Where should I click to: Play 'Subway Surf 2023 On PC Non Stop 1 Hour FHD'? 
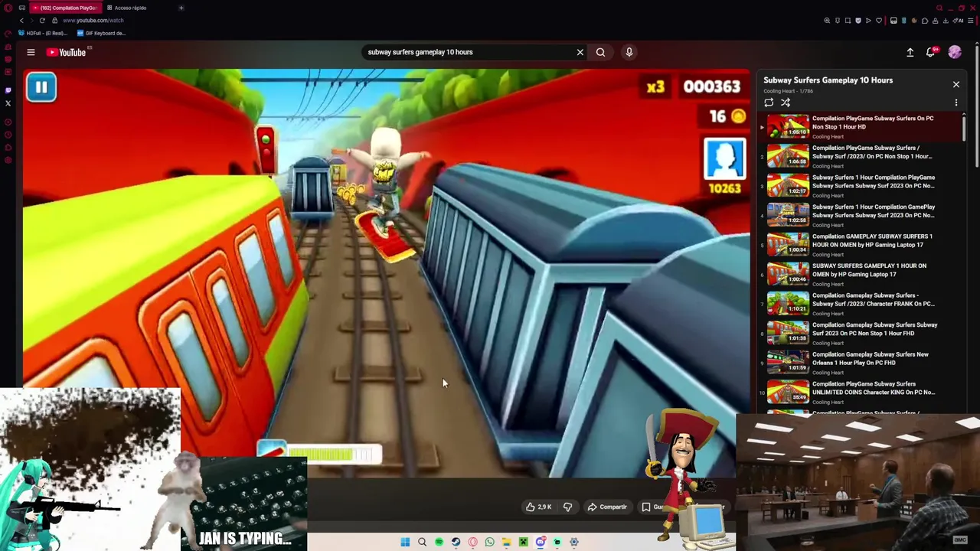[x=861, y=333]
